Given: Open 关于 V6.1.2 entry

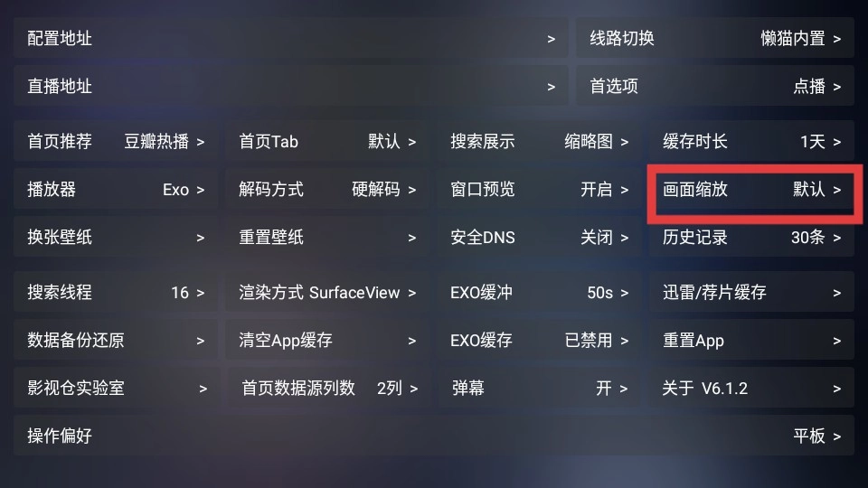Looking at the screenshot, I should click(751, 389).
